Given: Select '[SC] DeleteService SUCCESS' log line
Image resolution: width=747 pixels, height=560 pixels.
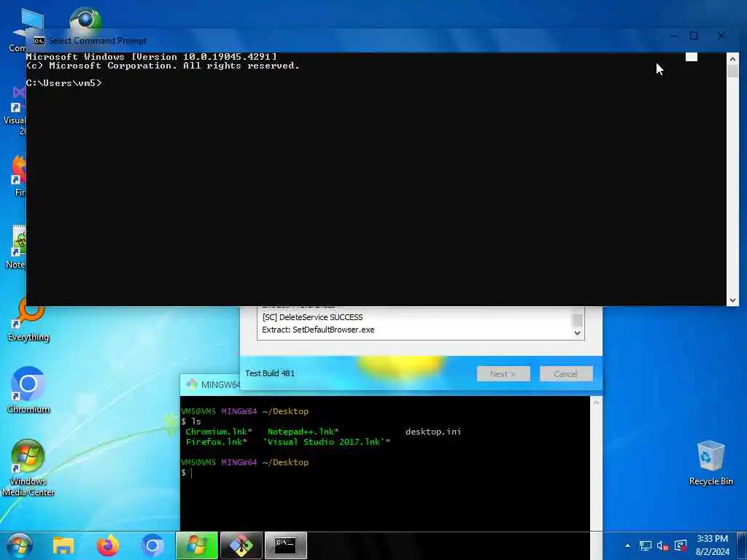Looking at the screenshot, I should pyautogui.click(x=312, y=317).
